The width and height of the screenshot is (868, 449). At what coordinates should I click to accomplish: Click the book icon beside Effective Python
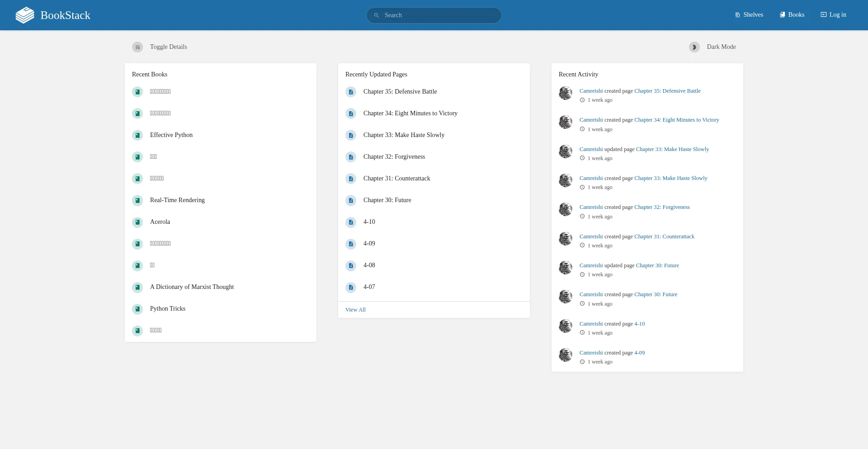pyautogui.click(x=137, y=135)
